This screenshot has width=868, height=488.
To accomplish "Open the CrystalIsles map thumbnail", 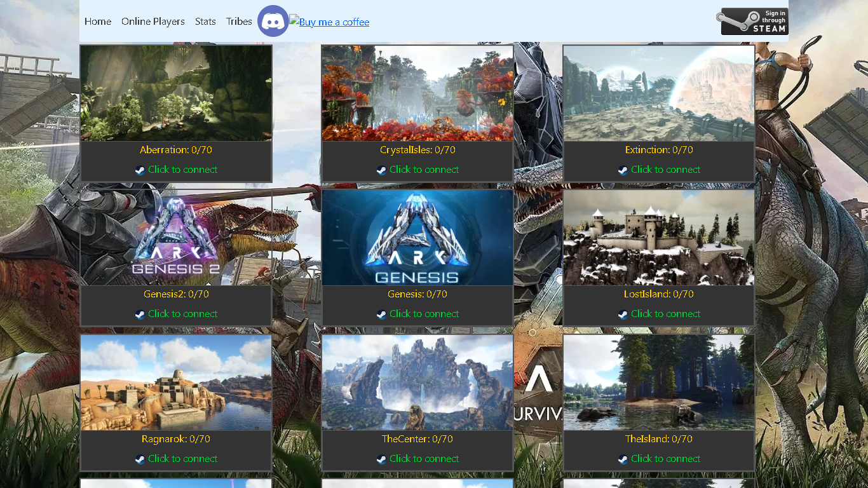I will 417,93.
